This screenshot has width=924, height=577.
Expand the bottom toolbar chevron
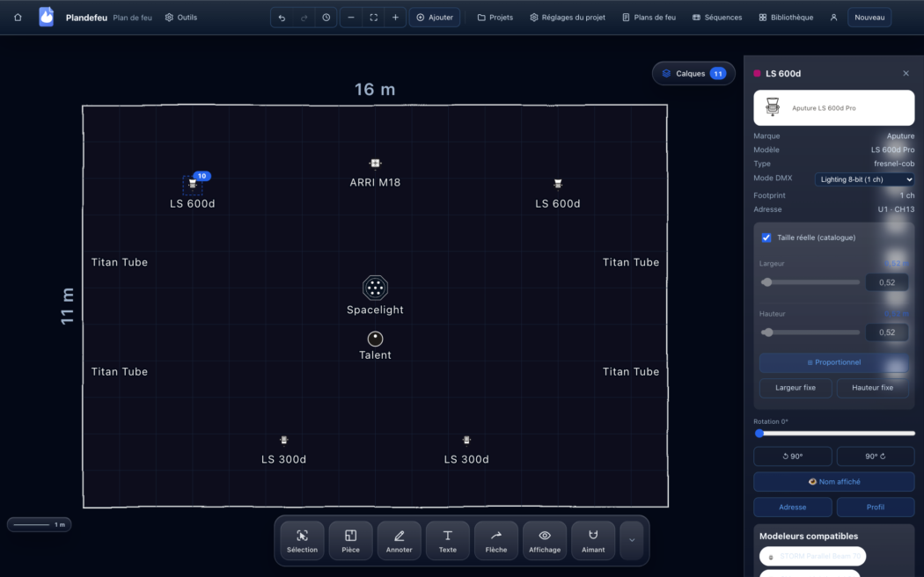click(632, 540)
